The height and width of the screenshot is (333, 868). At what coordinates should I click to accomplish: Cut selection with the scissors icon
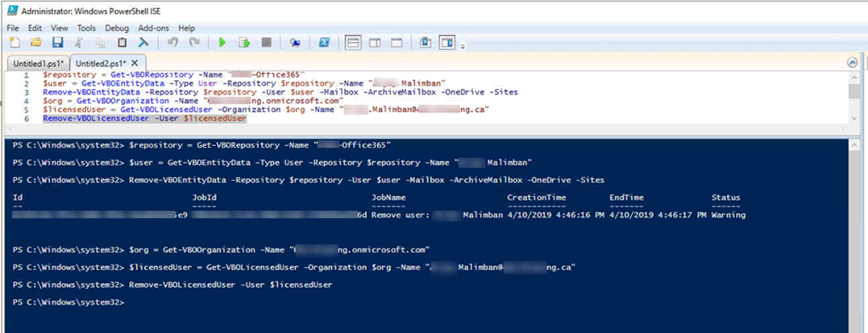click(79, 42)
